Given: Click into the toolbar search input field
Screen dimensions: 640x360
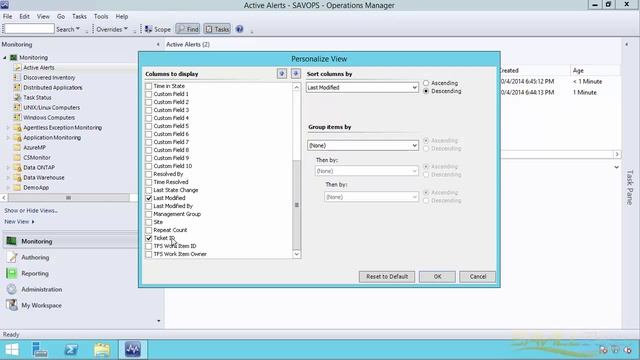Looking at the screenshot, I should click(x=29, y=29).
